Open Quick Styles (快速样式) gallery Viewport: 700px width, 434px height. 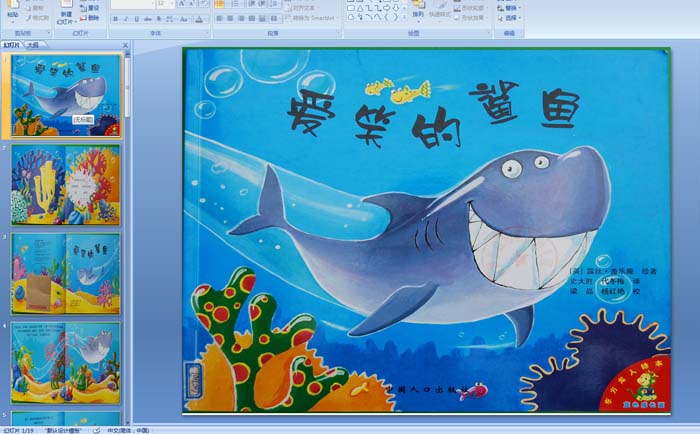(440, 10)
